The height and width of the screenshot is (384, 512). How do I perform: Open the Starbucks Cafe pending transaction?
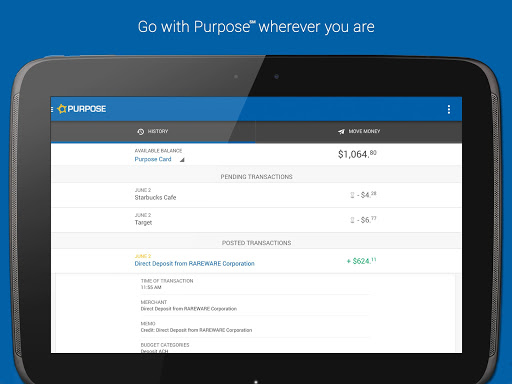256,195
